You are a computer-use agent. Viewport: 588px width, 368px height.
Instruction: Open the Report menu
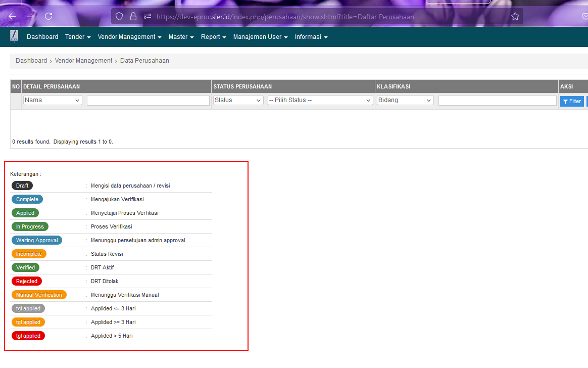point(213,37)
